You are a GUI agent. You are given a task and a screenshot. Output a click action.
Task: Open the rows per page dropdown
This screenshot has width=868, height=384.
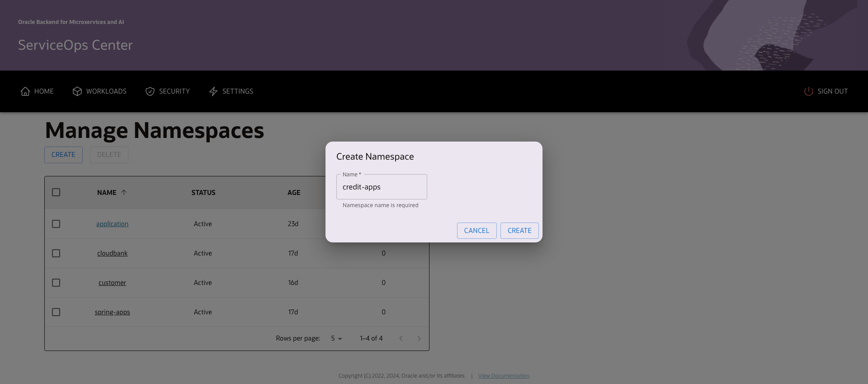pos(336,338)
